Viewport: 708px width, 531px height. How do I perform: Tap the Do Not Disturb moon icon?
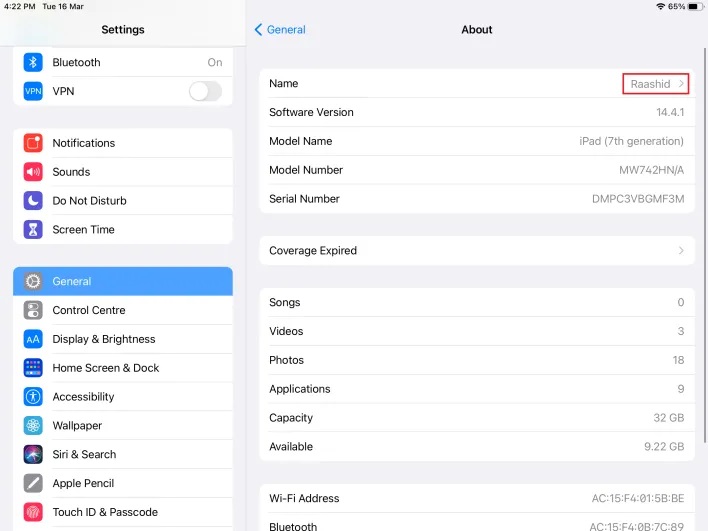pyautogui.click(x=33, y=201)
